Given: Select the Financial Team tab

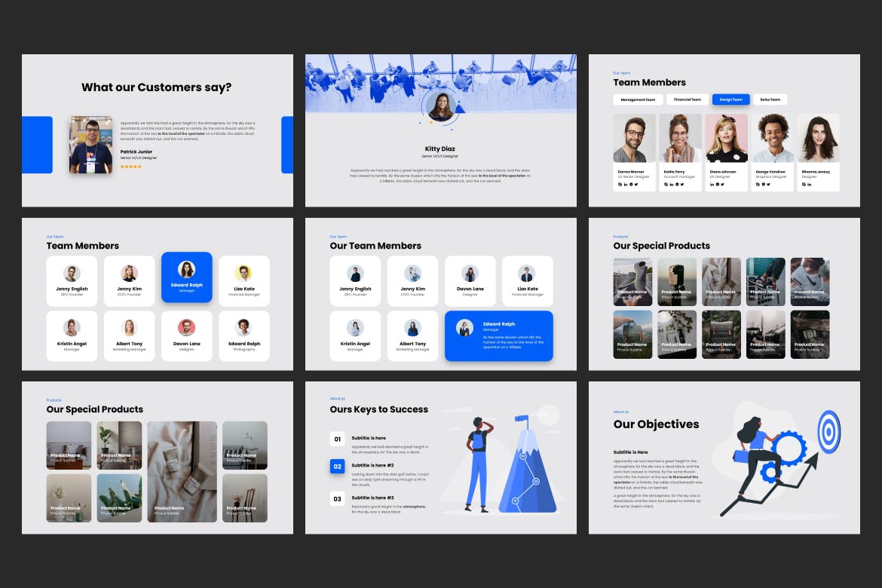Looking at the screenshot, I should click(687, 100).
